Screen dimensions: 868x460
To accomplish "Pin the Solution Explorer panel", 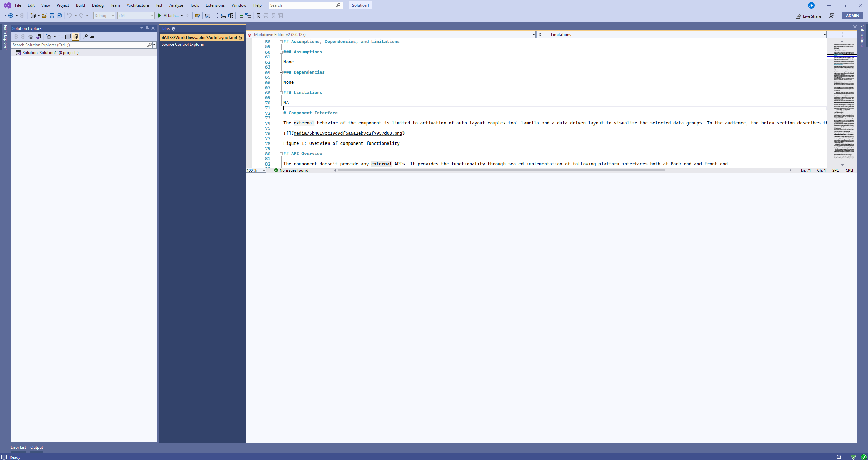I will point(147,28).
